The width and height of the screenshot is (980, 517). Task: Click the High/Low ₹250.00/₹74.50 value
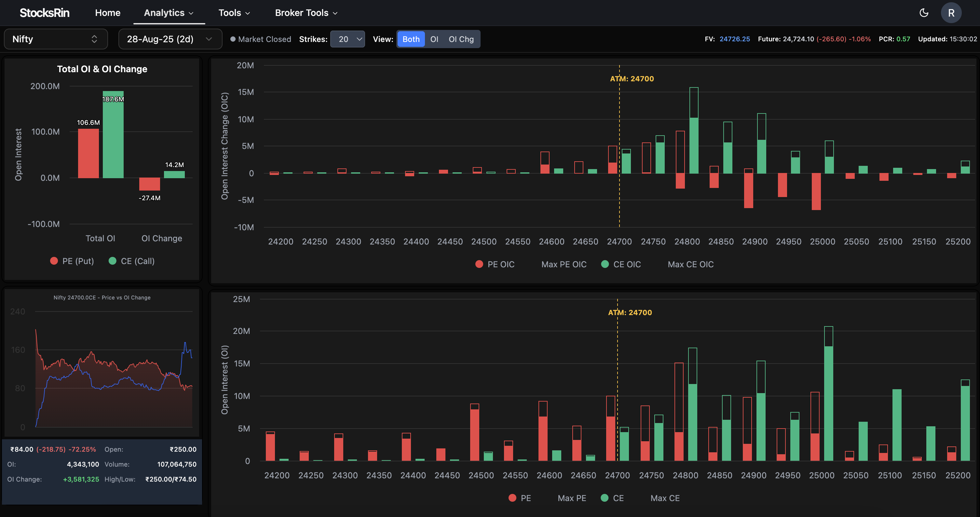coord(171,479)
